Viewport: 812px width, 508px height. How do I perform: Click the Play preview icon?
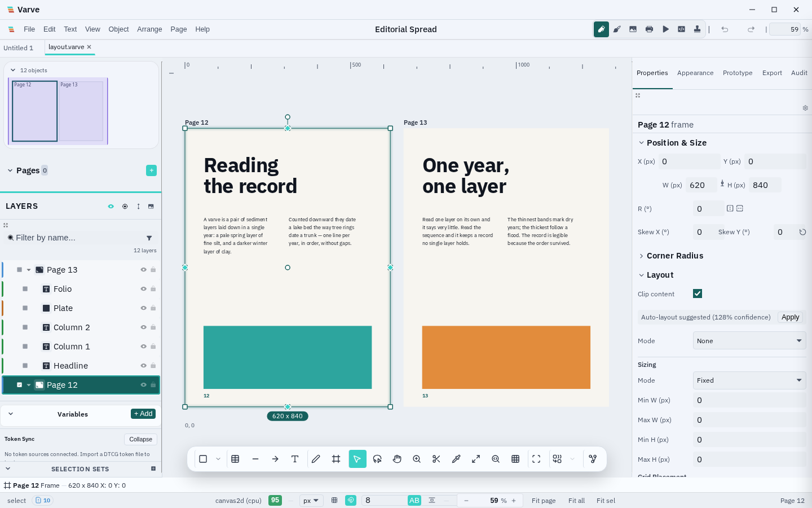(x=665, y=29)
